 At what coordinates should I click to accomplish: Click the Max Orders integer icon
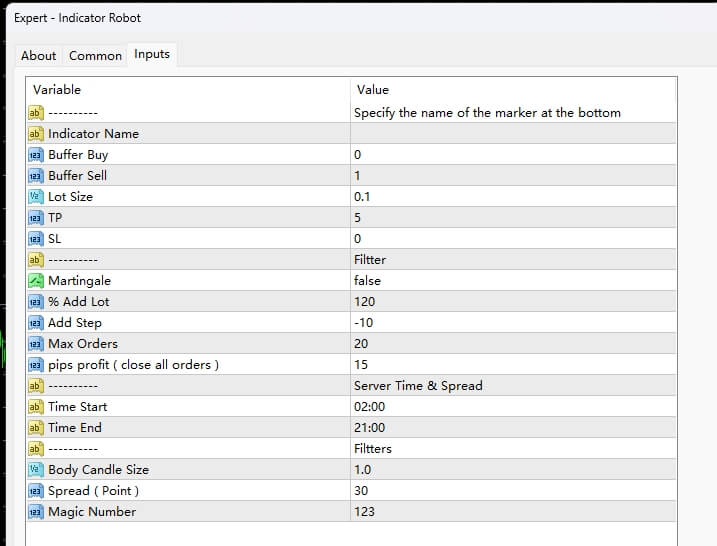35,344
